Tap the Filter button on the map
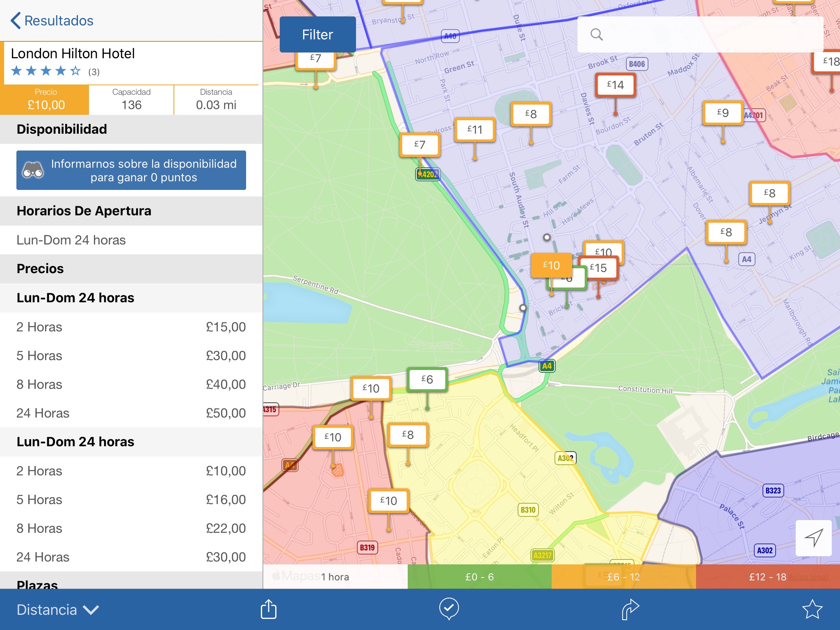The height and width of the screenshot is (630, 840). pos(319,34)
